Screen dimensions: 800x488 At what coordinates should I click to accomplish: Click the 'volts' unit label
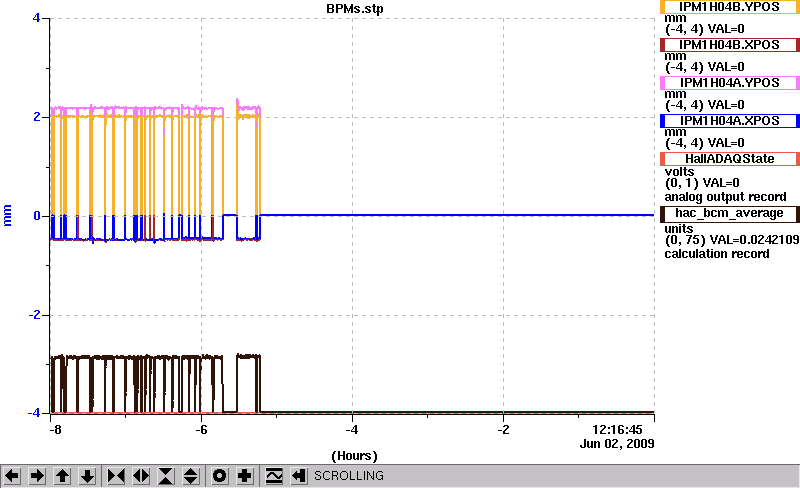[x=680, y=172]
